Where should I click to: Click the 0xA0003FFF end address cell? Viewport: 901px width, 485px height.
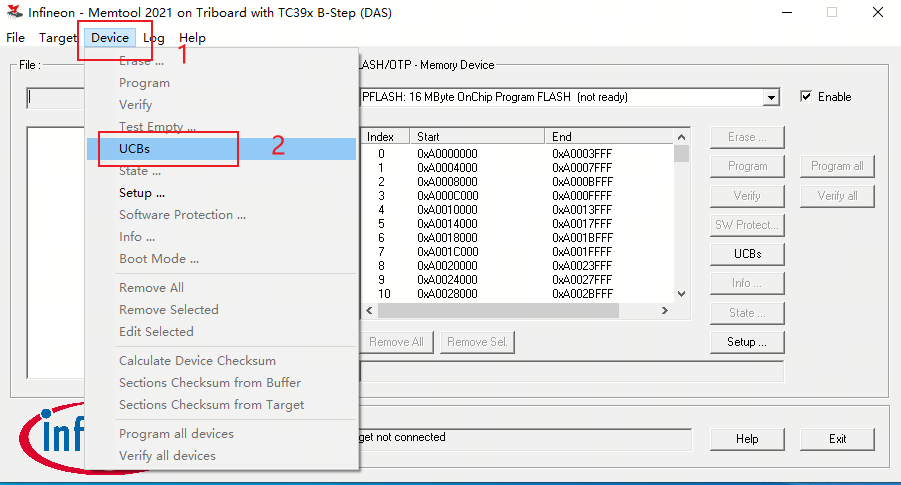click(x=582, y=154)
